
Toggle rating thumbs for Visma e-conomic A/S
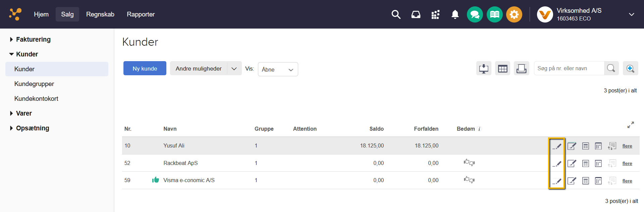pyautogui.click(x=469, y=180)
